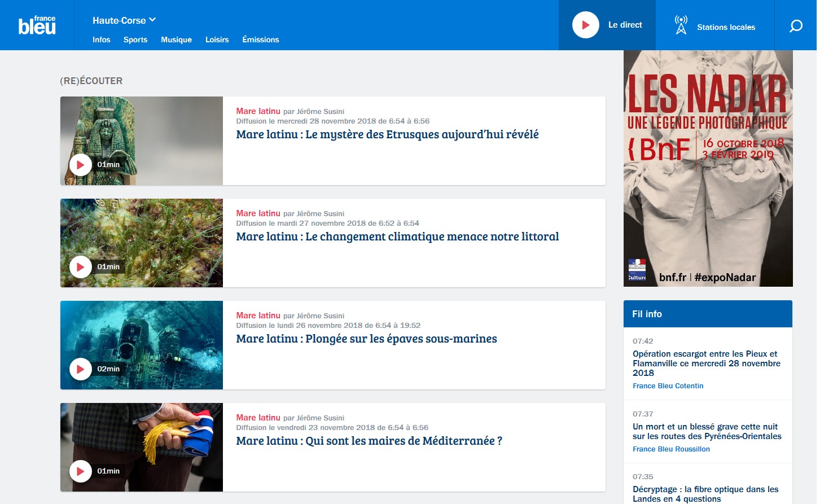This screenshot has width=833, height=504.
Task: Open the seaweed littoral thumbnail
Action: tap(142, 243)
